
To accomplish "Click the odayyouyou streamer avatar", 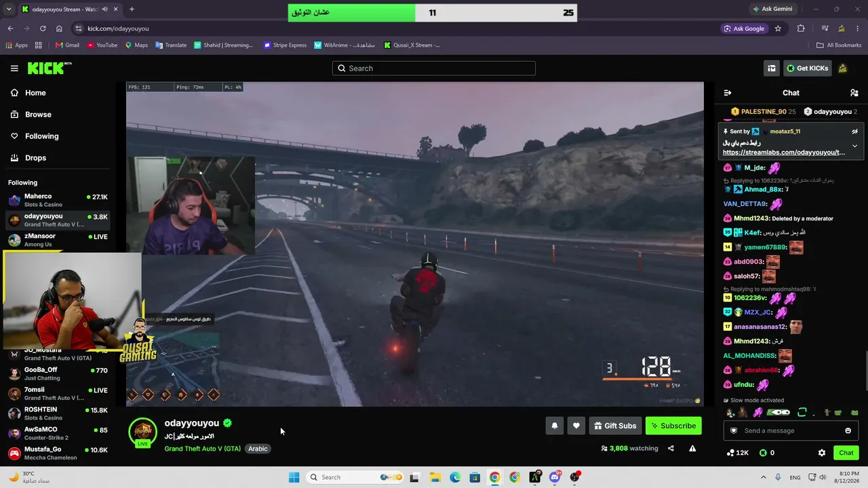I will pos(143,432).
